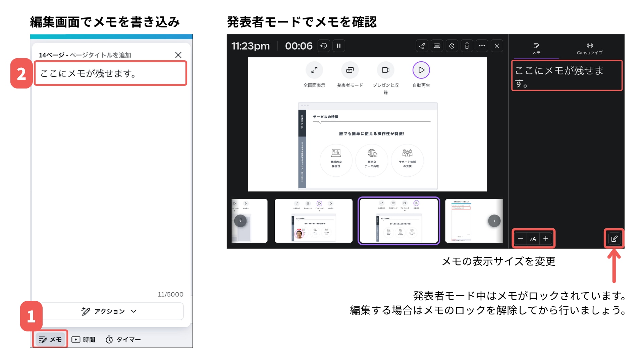The height and width of the screenshot is (362, 644).
Task: Open keyboard shortcuts (magic shortcuts) icon
Action: tap(437, 46)
